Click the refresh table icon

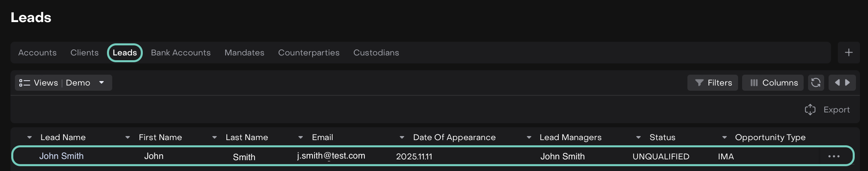(x=816, y=83)
